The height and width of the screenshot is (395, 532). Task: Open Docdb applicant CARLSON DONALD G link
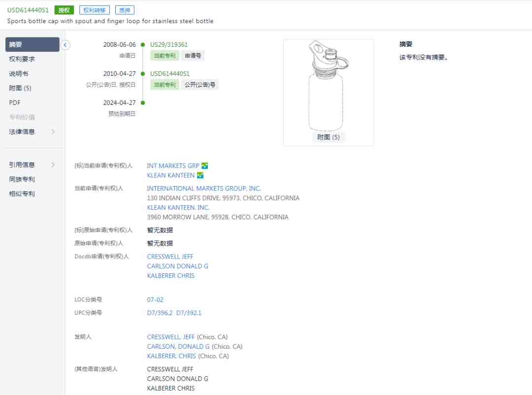pos(177,266)
